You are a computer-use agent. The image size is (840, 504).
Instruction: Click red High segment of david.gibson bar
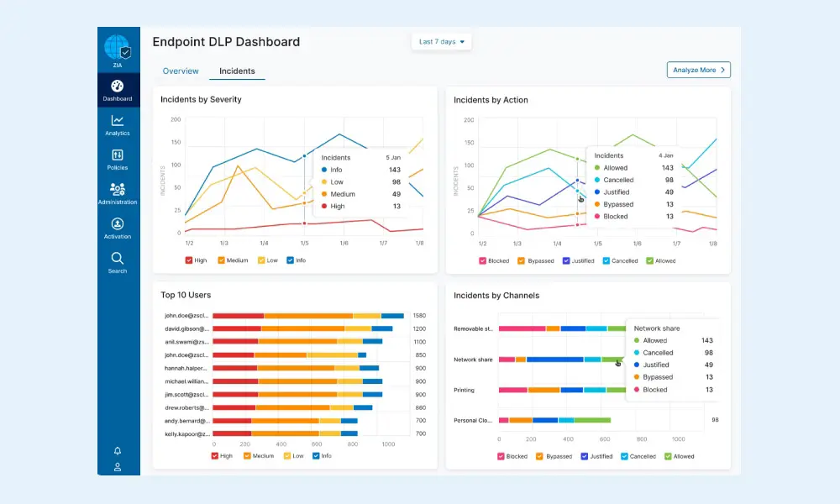coord(237,328)
